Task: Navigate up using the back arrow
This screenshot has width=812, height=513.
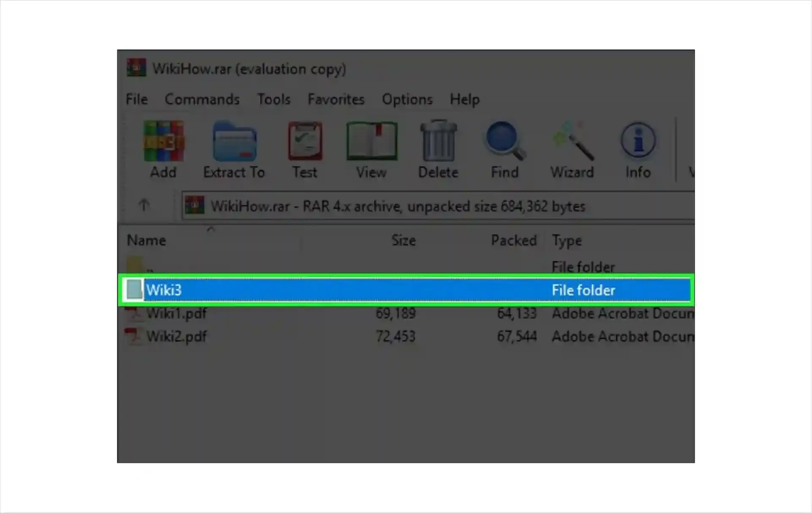Action: click(x=143, y=205)
